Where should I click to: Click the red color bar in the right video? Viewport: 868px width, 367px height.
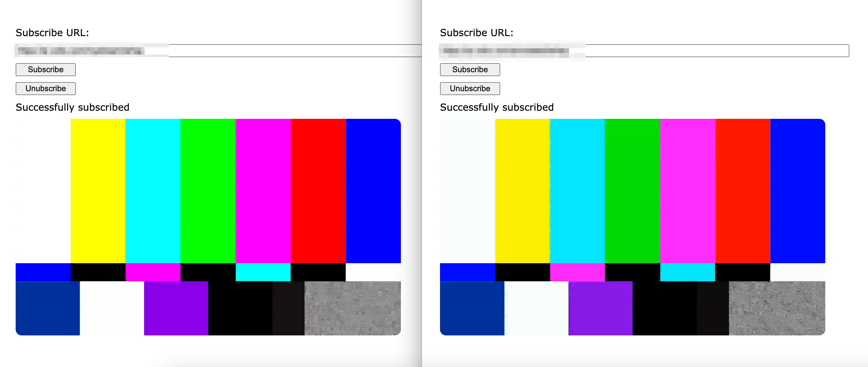(x=742, y=189)
